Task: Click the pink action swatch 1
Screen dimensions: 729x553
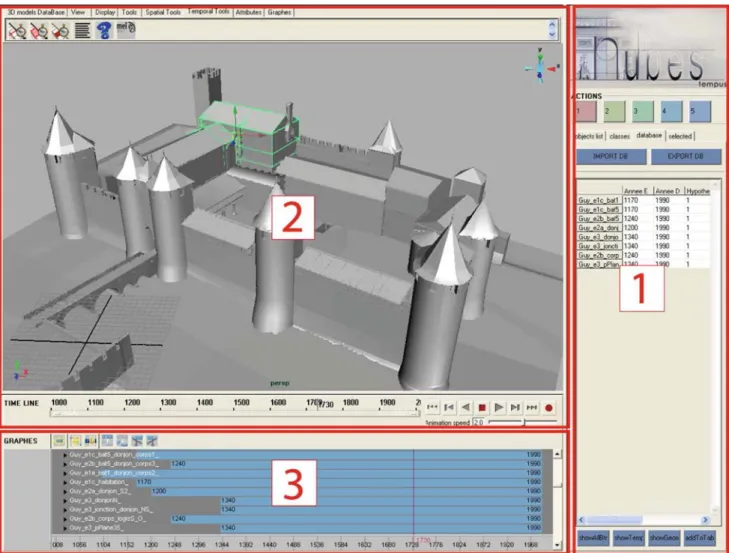Action: point(585,112)
